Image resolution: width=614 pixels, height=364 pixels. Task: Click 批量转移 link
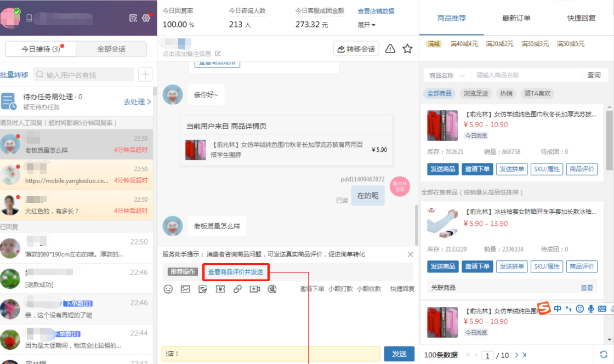[14, 75]
